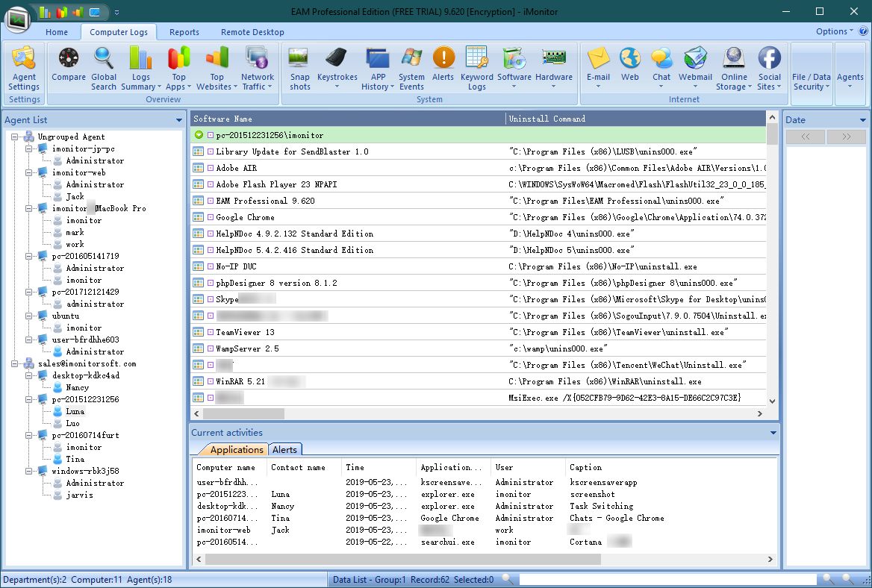This screenshot has height=588, width=872.
Task: Toggle checkbox for No-IP DUC row
Action: tap(211, 266)
